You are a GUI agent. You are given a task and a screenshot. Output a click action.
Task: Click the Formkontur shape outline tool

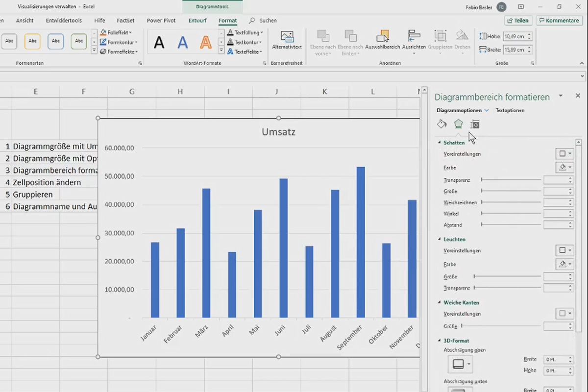point(118,42)
